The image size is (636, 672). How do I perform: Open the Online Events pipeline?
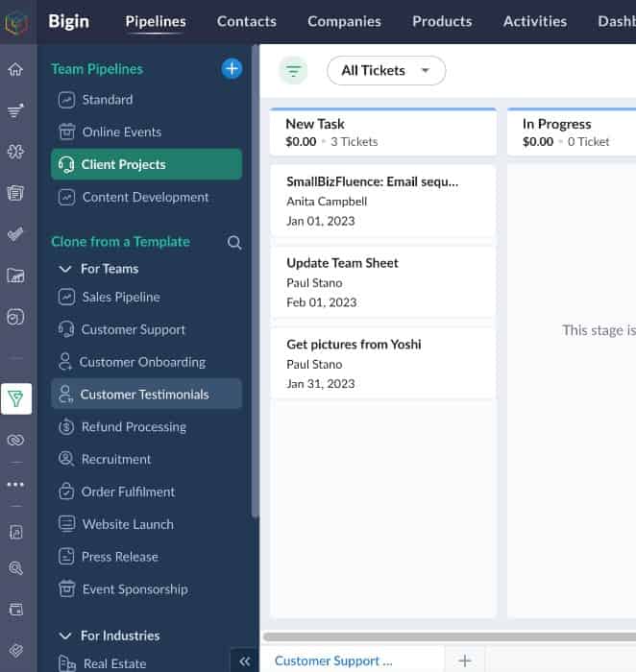coord(147,132)
